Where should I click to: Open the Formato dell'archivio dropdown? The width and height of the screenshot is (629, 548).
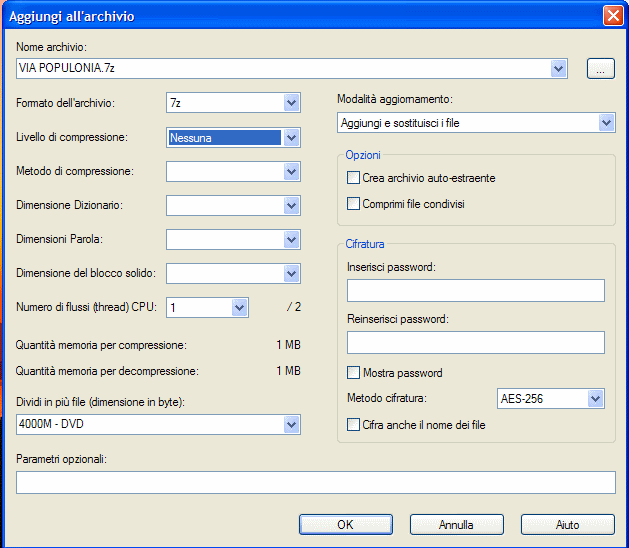click(233, 103)
